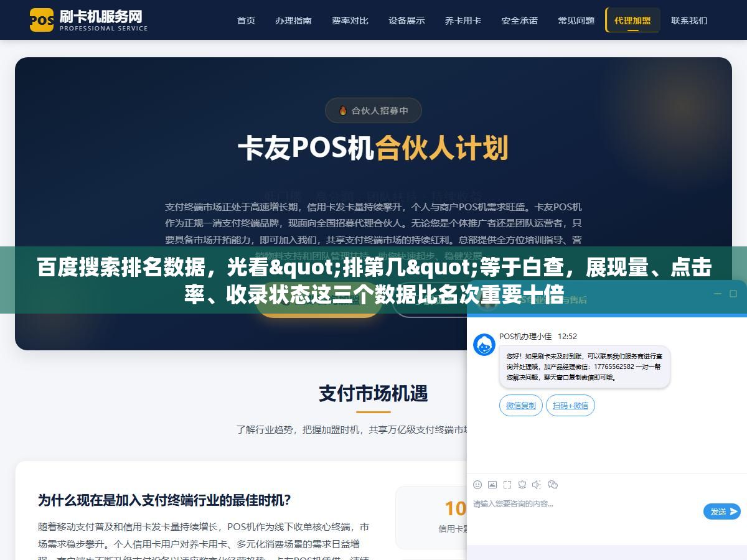Click the 代理加盟 highlighted nav button

[632, 21]
